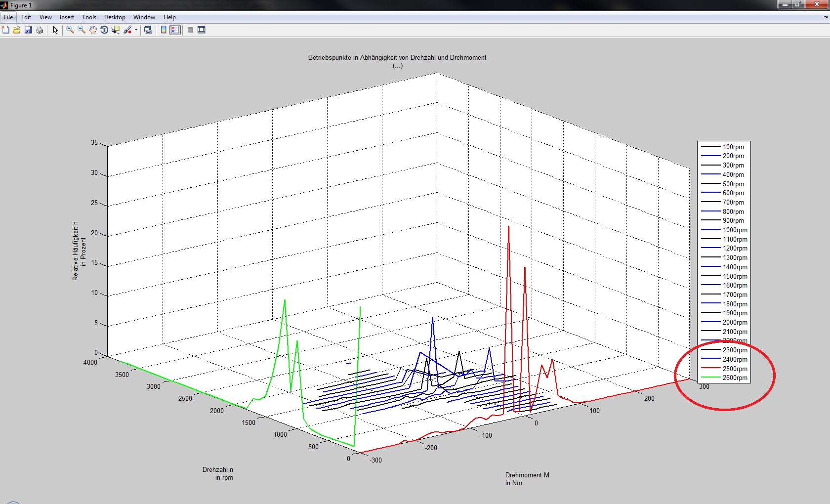Open the Tools menu
The width and height of the screenshot is (830, 504).
point(89,17)
